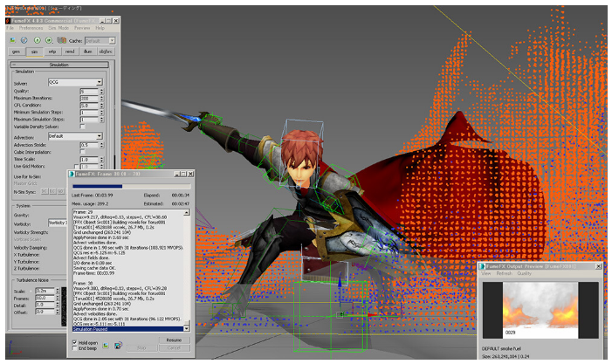Screen dimensions: 612x364
Task: Open the Vorticity dropdown
Action: [x=58, y=223]
